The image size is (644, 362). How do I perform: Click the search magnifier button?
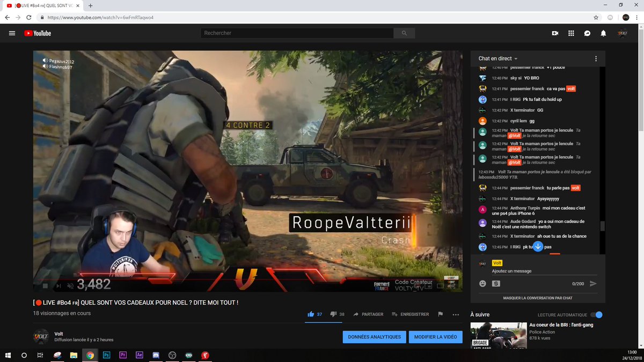[404, 33]
